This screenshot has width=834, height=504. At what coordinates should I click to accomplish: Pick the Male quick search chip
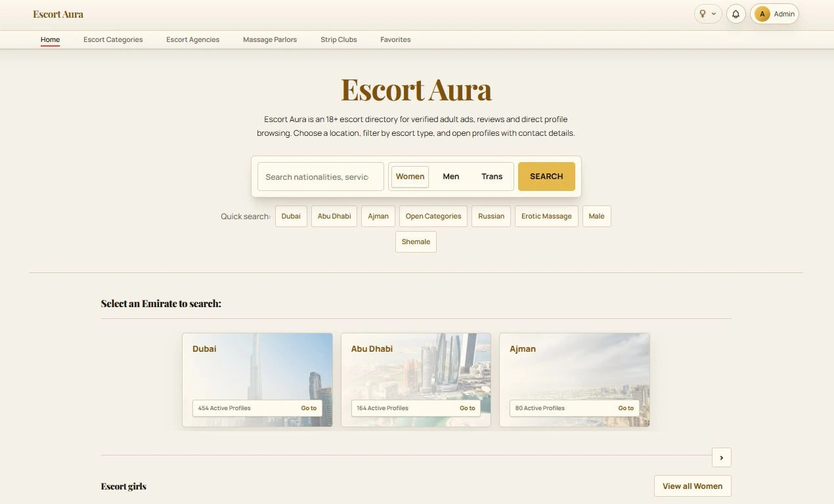[597, 216]
